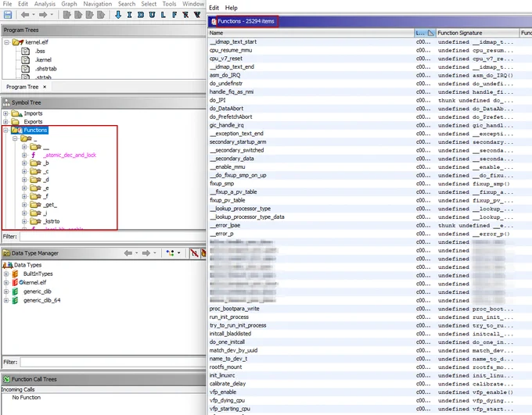Open the Navigation menu
The image size is (532, 415).
coord(97,4)
